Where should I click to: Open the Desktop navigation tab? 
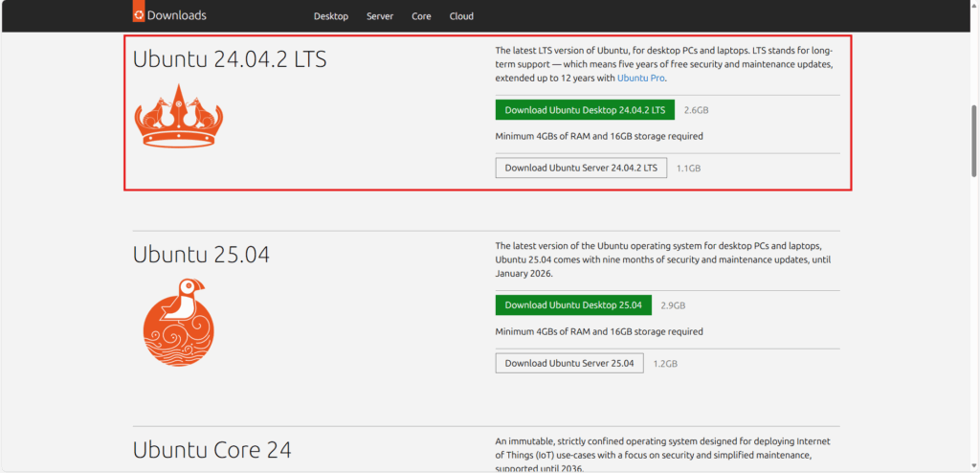coord(331,16)
